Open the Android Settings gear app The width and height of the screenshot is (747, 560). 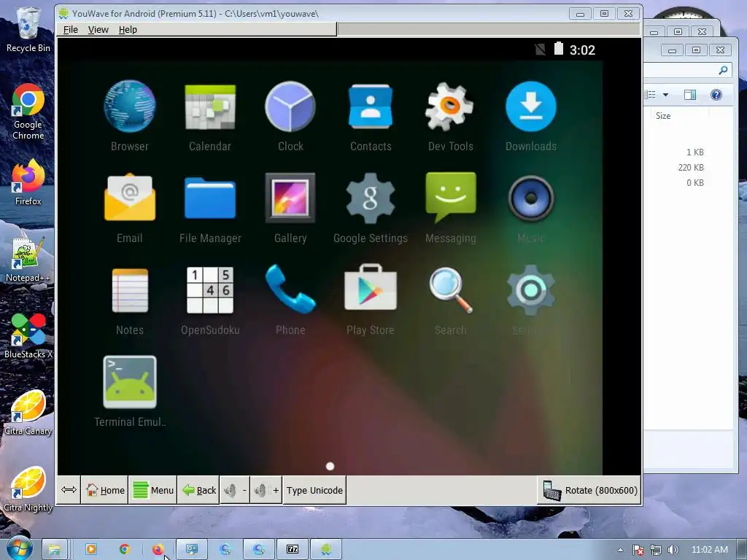click(531, 290)
